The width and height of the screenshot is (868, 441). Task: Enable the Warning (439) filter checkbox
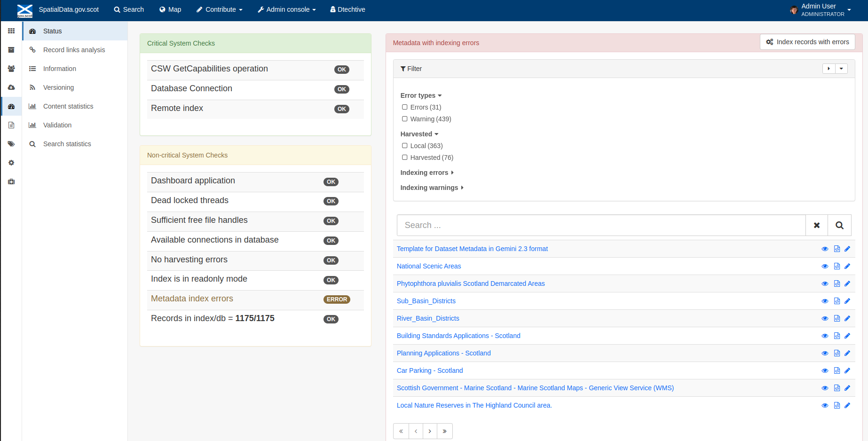coord(405,119)
